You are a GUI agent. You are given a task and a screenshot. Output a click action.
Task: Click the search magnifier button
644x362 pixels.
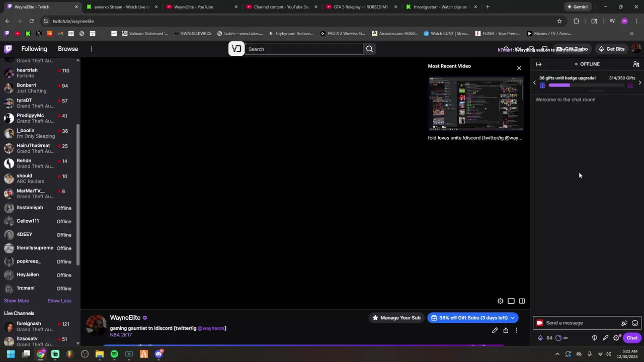click(x=369, y=49)
